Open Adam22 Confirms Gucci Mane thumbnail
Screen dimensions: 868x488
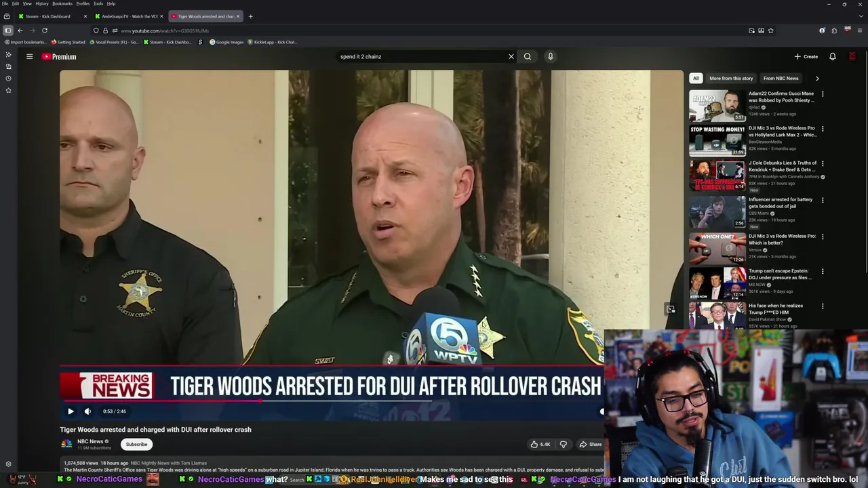pyautogui.click(x=717, y=106)
